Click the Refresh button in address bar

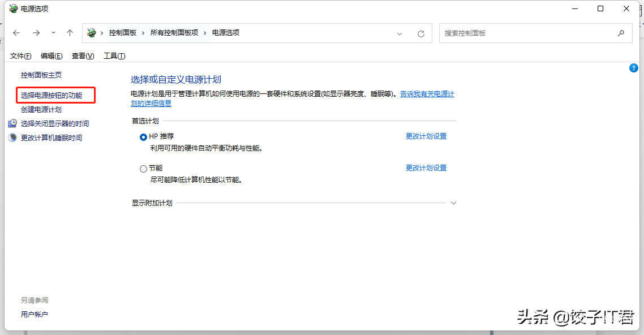pyautogui.click(x=420, y=33)
